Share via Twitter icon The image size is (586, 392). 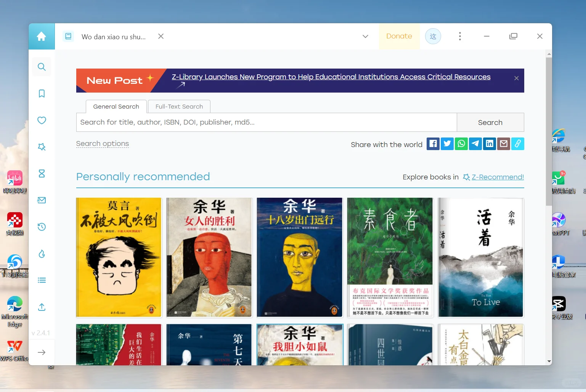pyautogui.click(x=447, y=144)
